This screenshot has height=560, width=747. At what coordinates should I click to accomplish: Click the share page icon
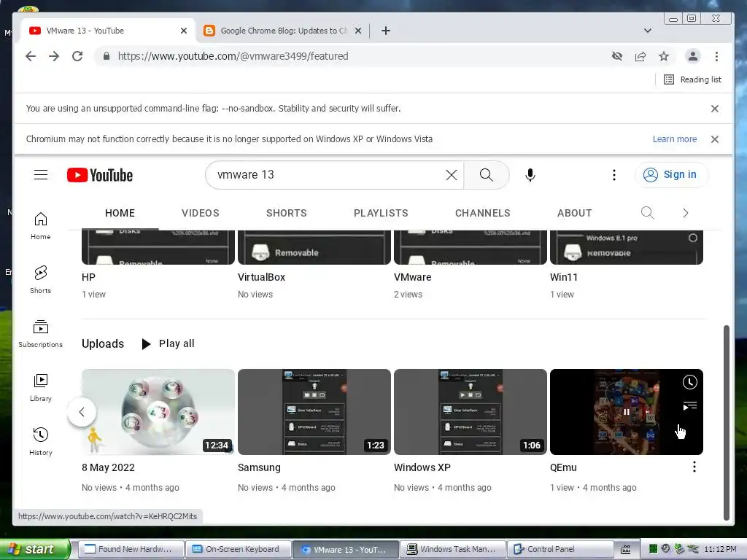[640, 56]
